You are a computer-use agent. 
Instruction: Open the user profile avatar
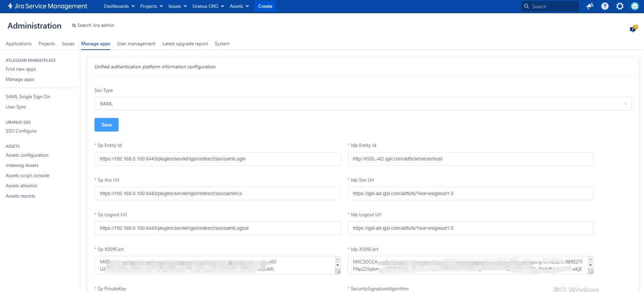[x=634, y=6]
